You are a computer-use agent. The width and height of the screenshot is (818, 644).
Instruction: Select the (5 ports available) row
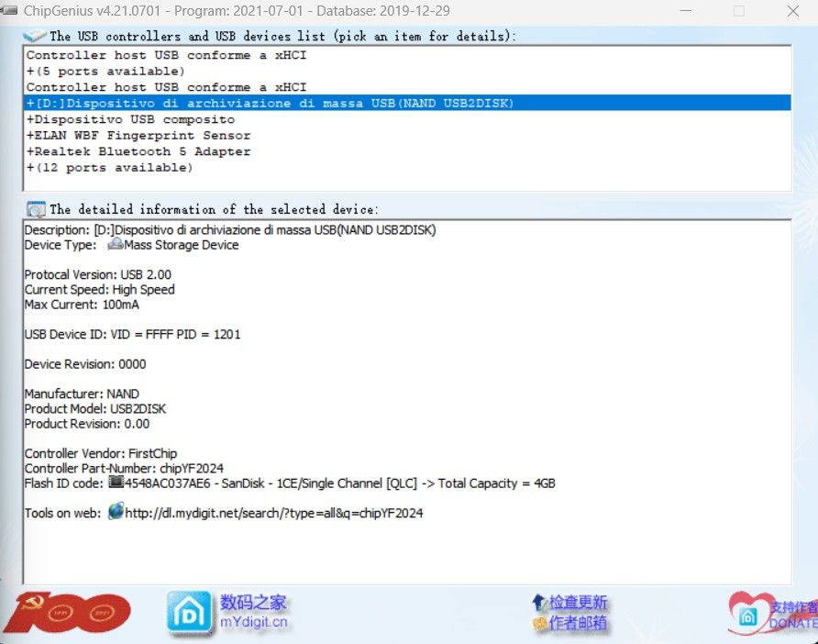[x=407, y=71]
